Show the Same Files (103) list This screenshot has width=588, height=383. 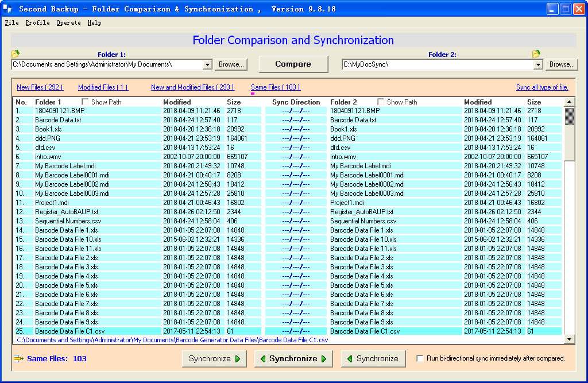click(276, 87)
